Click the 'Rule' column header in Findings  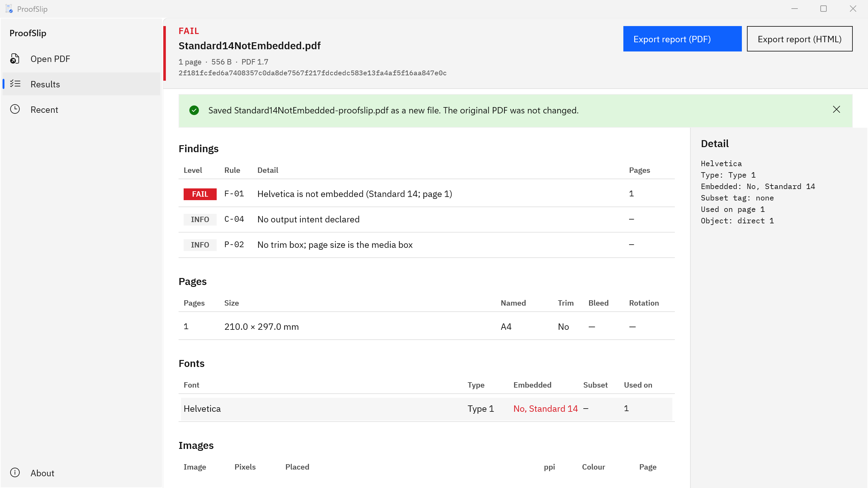(232, 170)
